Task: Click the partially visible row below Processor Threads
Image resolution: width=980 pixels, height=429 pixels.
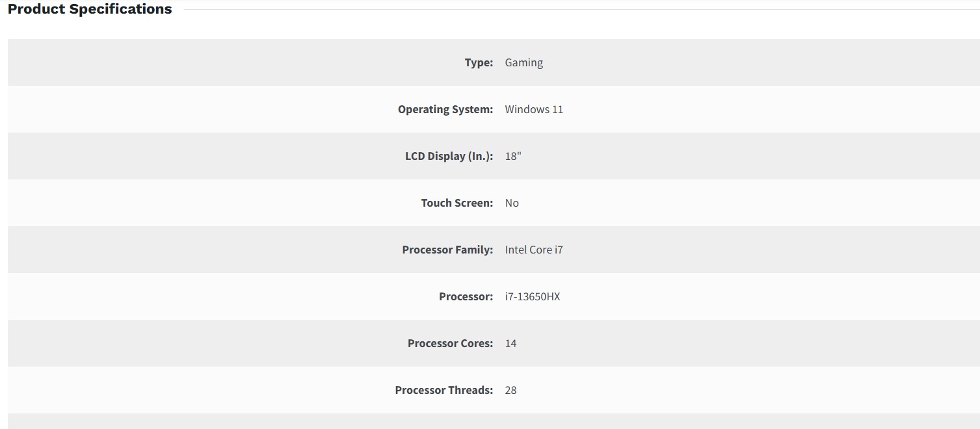Action: click(x=493, y=421)
